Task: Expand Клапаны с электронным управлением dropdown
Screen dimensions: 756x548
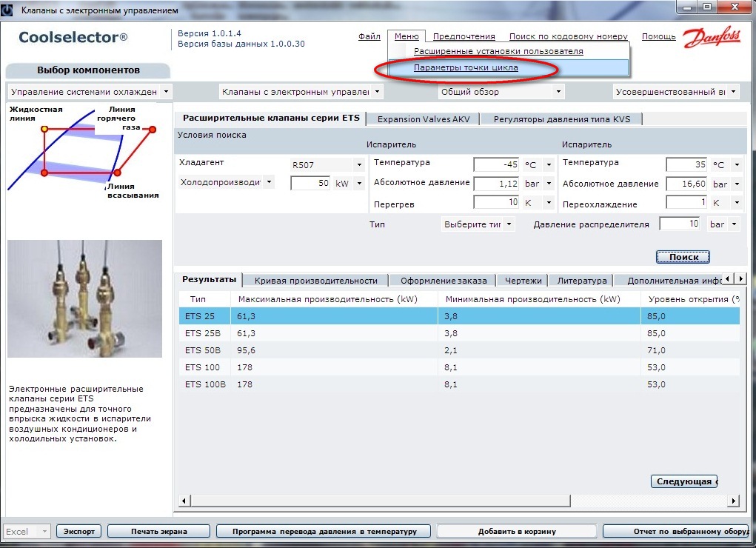Action: tap(377, 91)
